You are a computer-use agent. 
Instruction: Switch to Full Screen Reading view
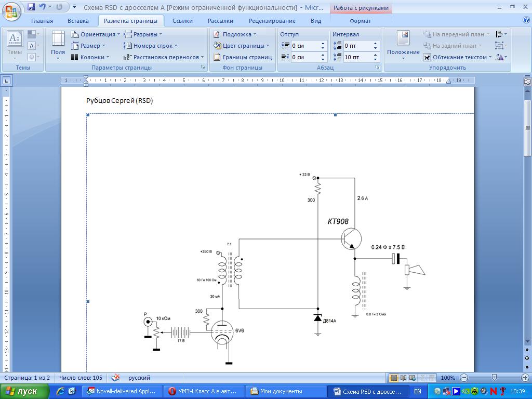pyautogui.click(x=403, y=378)
